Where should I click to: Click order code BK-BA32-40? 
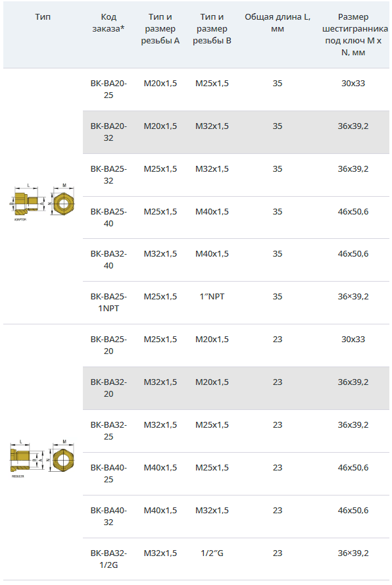109,260
